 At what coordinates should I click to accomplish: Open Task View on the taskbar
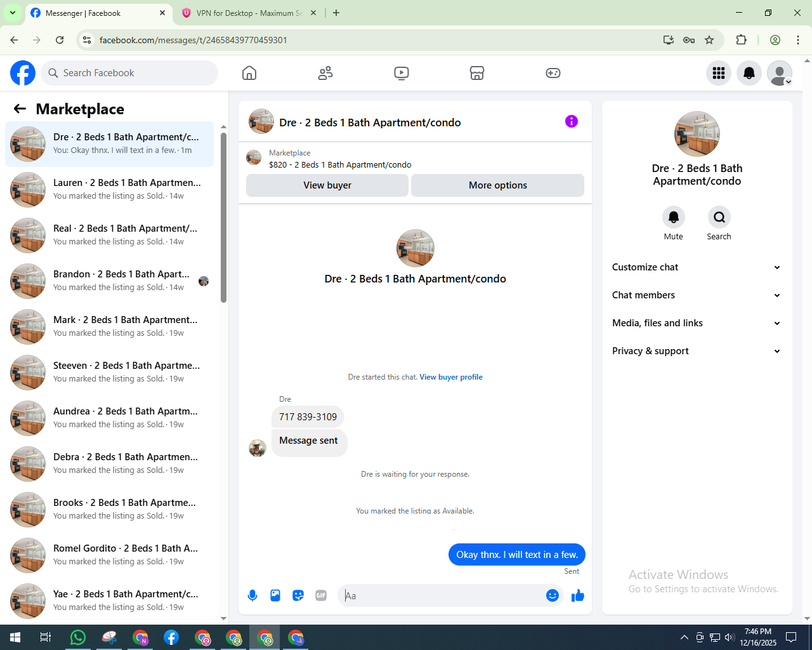coord(46,637)
